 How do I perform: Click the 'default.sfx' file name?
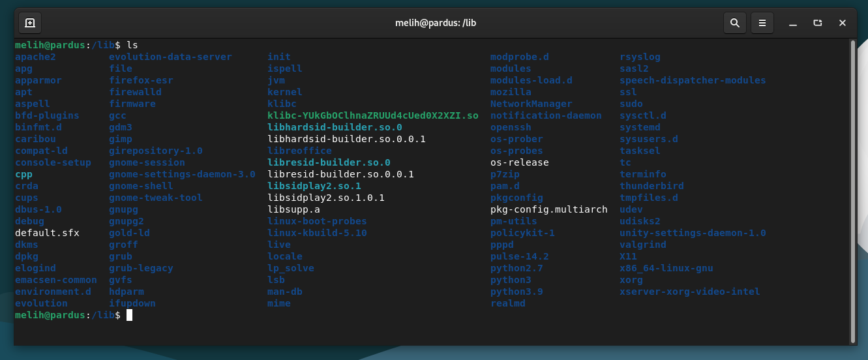tap(47, 233)
